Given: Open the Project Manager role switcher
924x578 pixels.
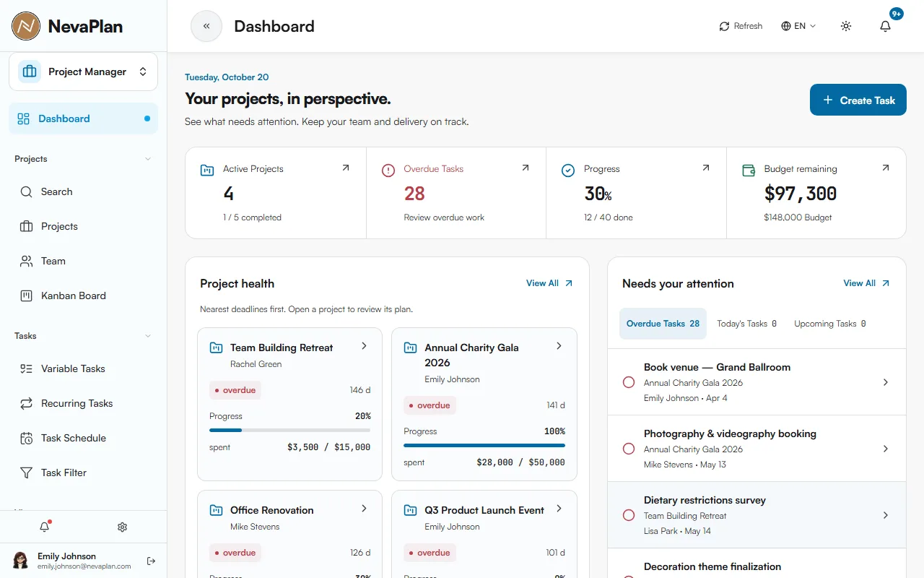Looking at the screenshot, I should tap(83, 72).
